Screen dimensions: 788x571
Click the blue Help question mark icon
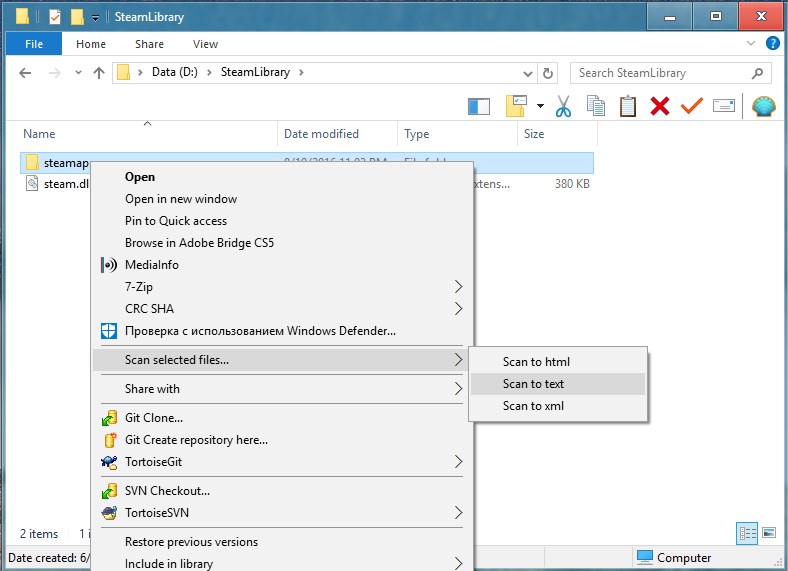pyautogui.click(x=772, y=43)
